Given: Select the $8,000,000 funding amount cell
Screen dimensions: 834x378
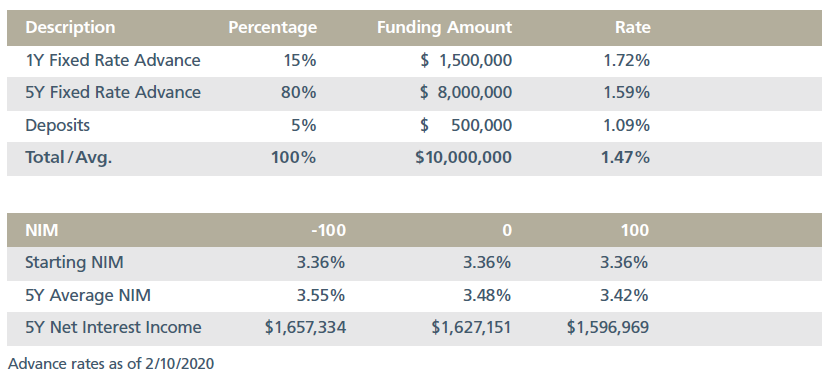Looking at the screenshot, I should (466, 93).
